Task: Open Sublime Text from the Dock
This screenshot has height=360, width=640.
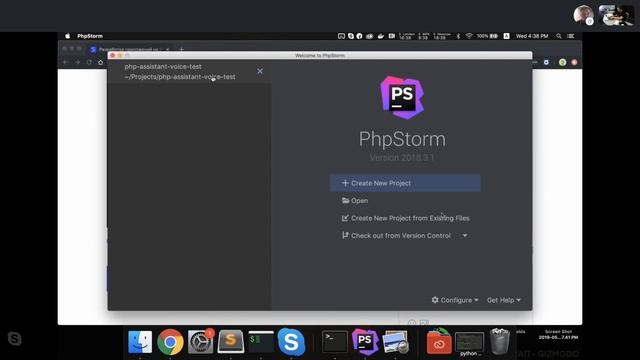Action: [x=231, y=342]
